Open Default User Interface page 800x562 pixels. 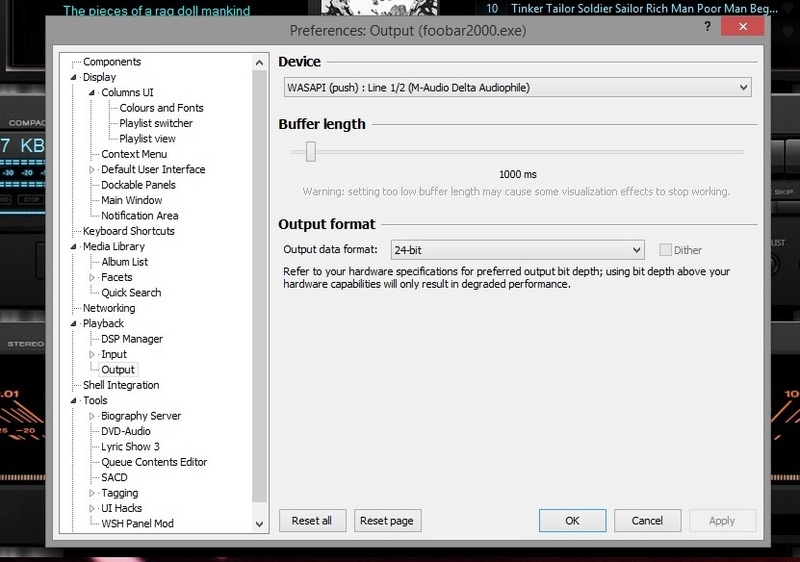pos(153,169)
